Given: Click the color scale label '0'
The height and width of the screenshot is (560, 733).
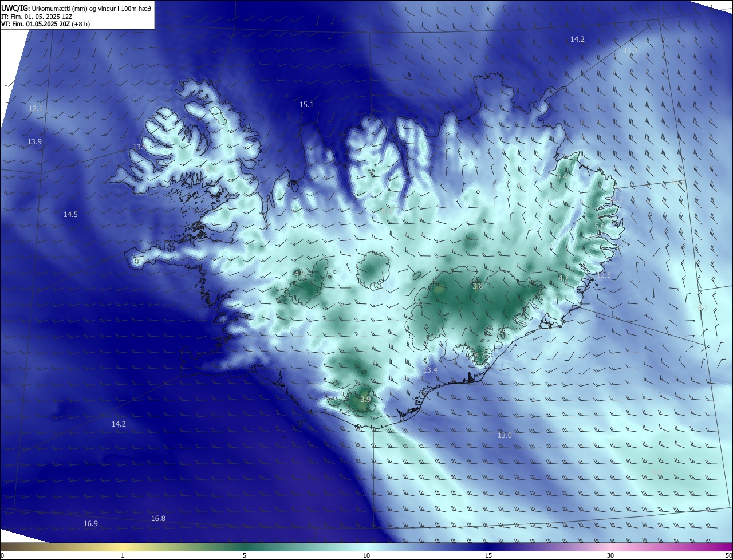Looking at the screenshot, I should coord(2,555).
